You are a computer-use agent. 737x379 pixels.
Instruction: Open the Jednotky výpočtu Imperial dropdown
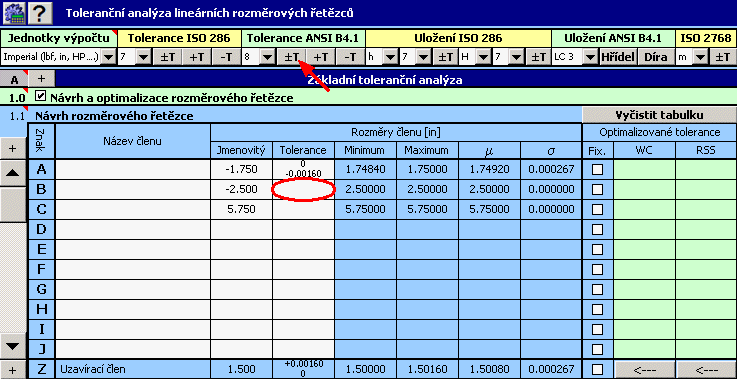58,57
